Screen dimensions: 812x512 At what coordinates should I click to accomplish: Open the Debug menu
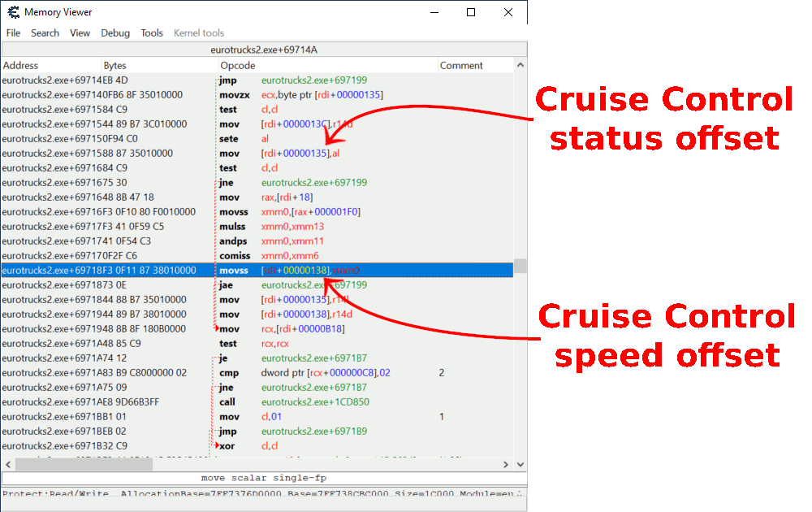115,33
